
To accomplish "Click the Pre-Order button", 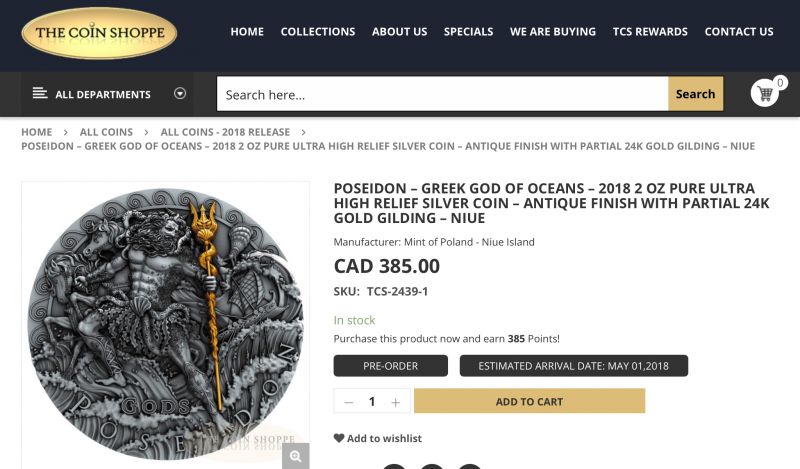I will click(390, 366).
